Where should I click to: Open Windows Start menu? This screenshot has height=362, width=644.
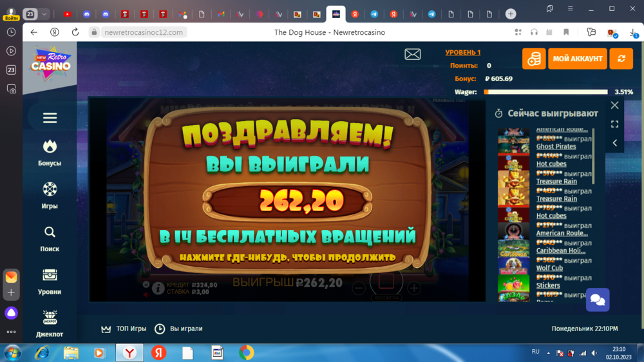13,353
